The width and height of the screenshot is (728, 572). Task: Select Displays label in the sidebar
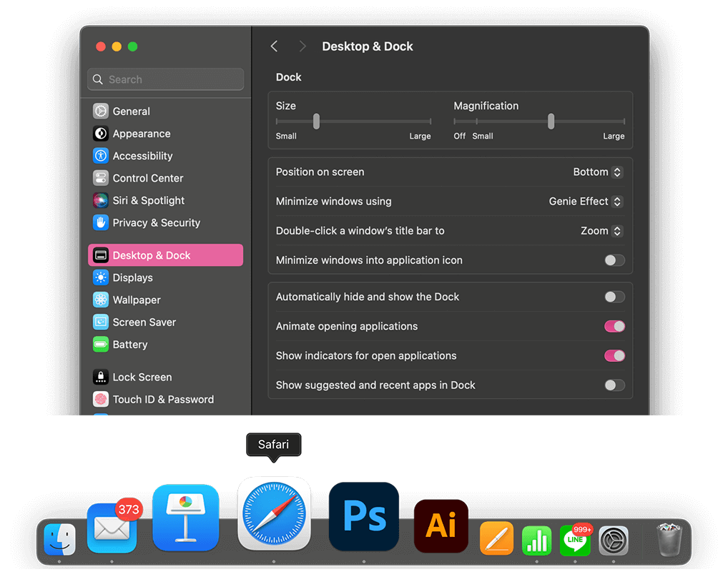[x=133, y=277]
